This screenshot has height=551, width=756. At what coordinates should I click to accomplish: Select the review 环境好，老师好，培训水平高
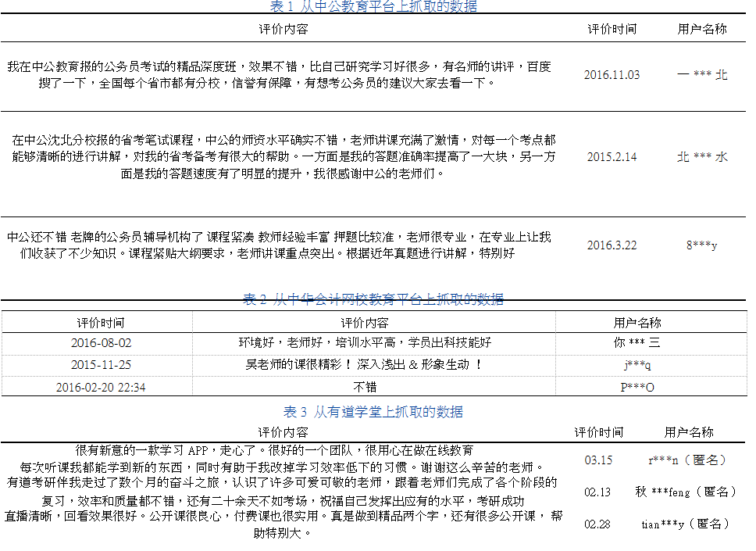click(365, 342)
